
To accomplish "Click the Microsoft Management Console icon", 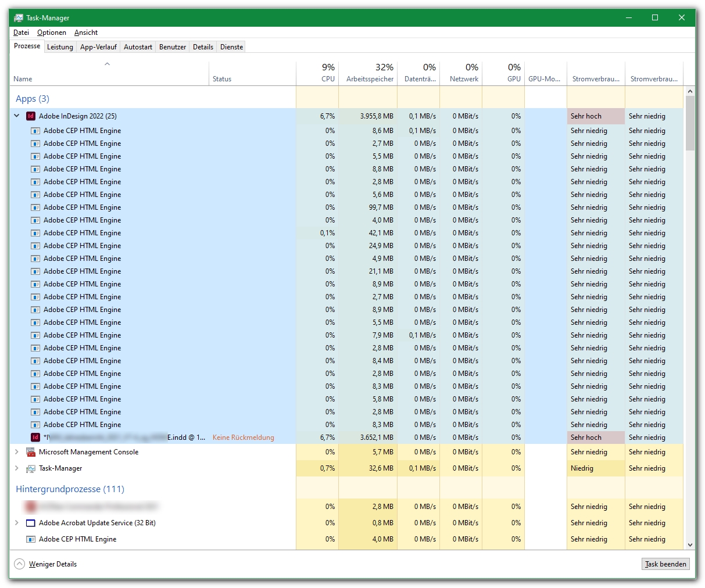I will click(31, 451).
